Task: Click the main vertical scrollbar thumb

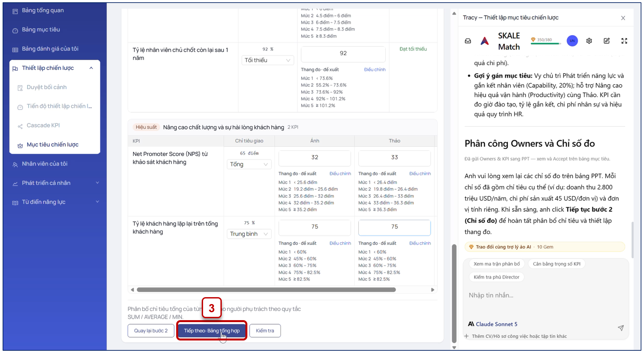Action: [x=454, y=294]
